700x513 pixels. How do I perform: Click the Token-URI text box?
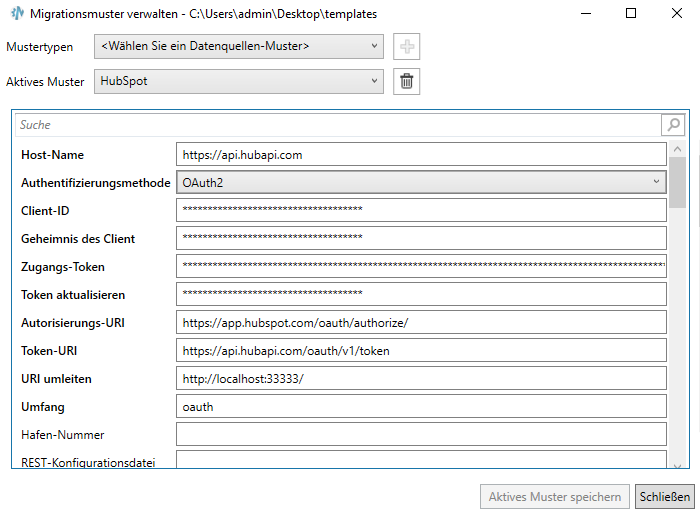tap(421, 350)
